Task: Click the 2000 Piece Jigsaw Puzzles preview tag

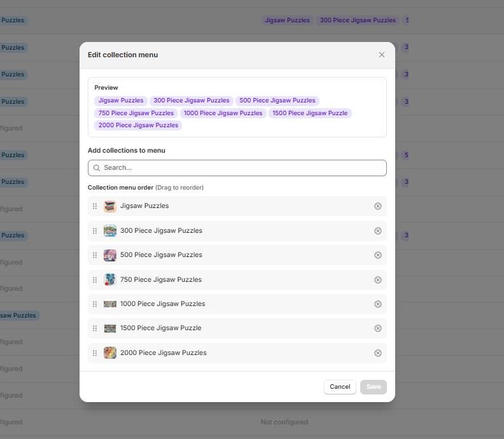Action: (x=138, y=125)
